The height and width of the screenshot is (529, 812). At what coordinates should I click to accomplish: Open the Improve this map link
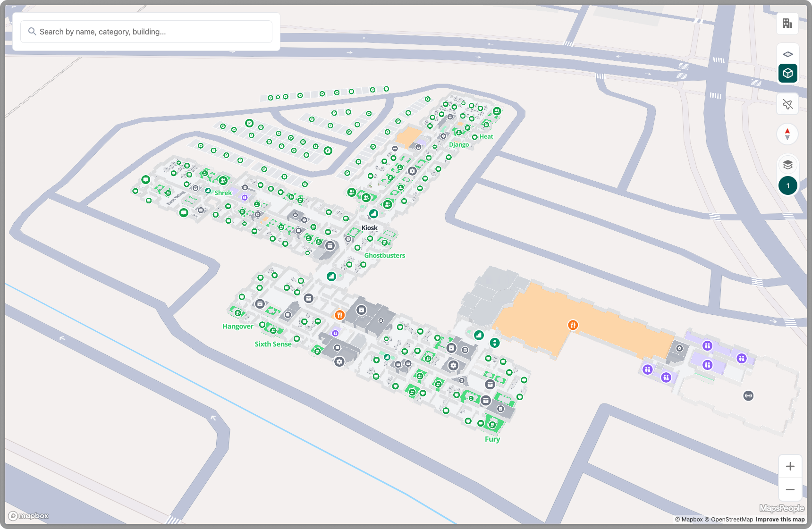(x=780, y=520)
